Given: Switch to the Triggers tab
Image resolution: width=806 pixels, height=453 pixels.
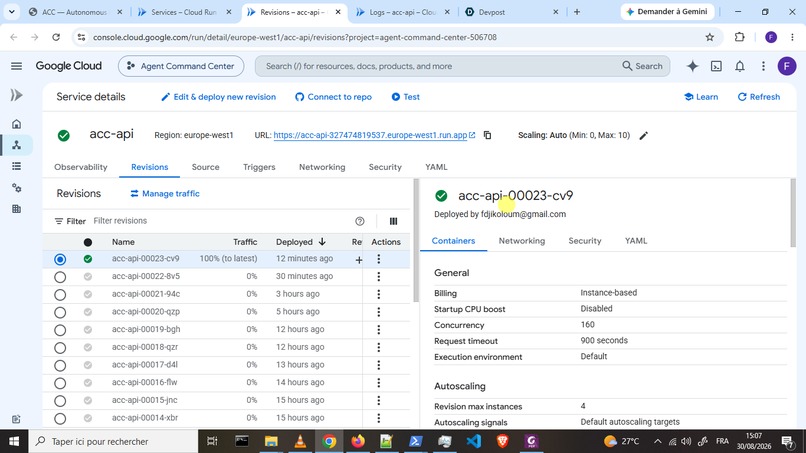Looking at the screenshot, I should coord(259,167).
